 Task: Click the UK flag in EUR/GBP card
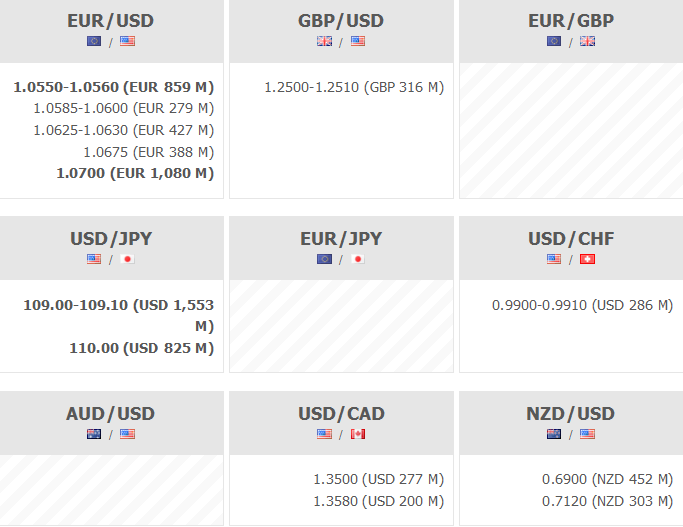(587, 41)
